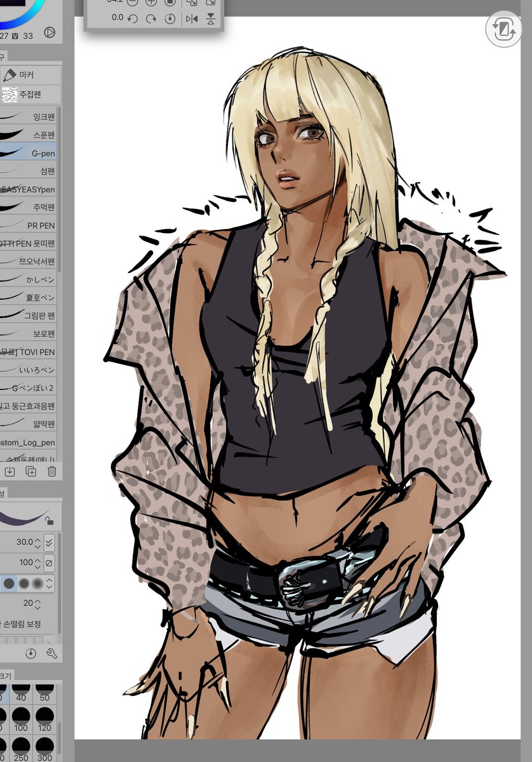Image resolution: width=532 pixels, height=762 pixels.
Task: Pick brush size 40 preset
Action: pos(22,693)
